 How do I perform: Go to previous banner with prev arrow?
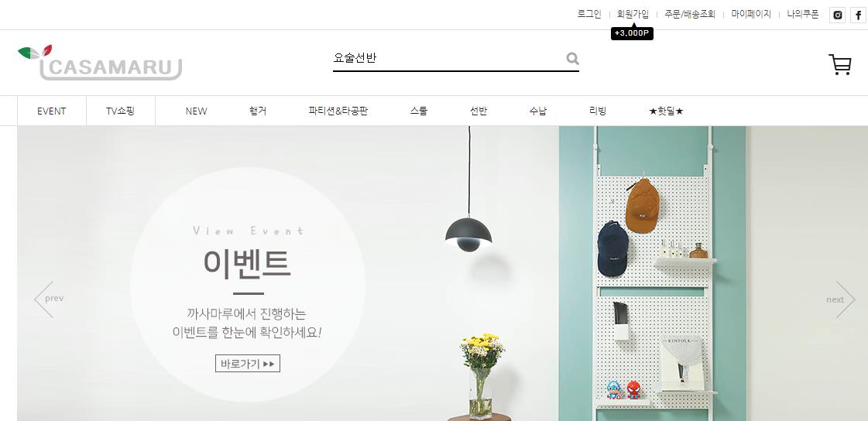pyautogui.click(x=49, y=299)
